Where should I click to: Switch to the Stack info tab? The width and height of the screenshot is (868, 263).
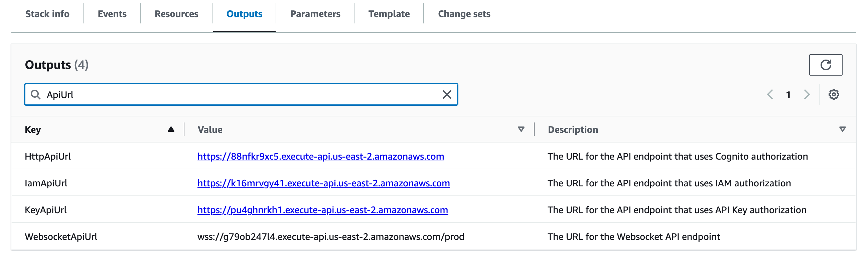(x=47, y=14)
